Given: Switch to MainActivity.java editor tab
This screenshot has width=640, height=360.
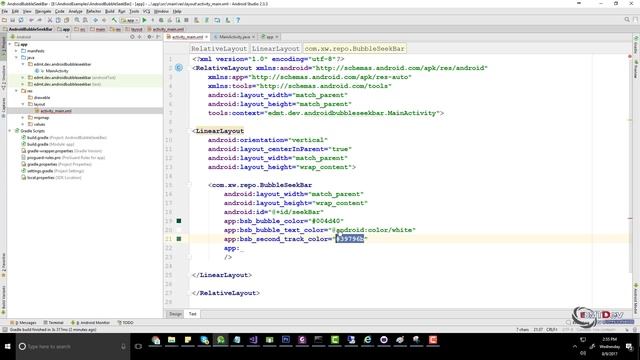Looking at the screenshot, I should 234,37.
